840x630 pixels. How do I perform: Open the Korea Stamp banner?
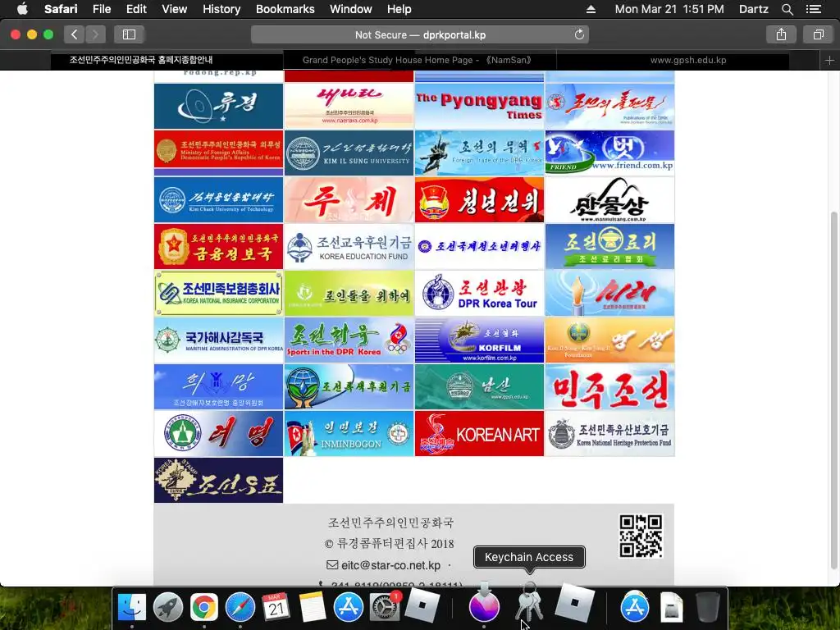218,480
